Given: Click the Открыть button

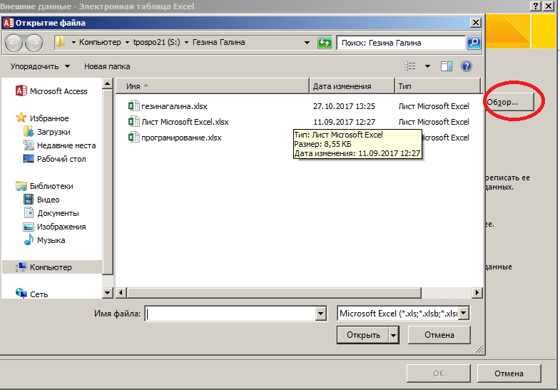Looking at the screenshot, I should (x=363, y=335).
